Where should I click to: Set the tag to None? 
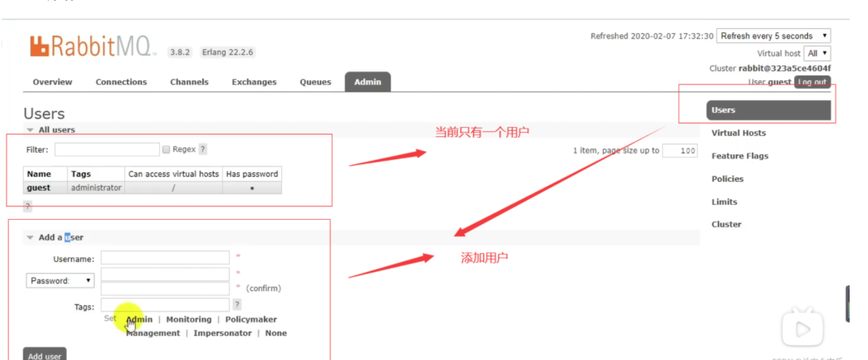[x=276, y=333]
